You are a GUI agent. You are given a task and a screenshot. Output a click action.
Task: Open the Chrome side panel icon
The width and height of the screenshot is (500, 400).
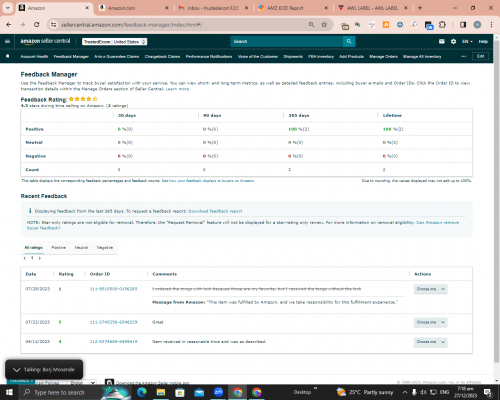tap(463, 25)
